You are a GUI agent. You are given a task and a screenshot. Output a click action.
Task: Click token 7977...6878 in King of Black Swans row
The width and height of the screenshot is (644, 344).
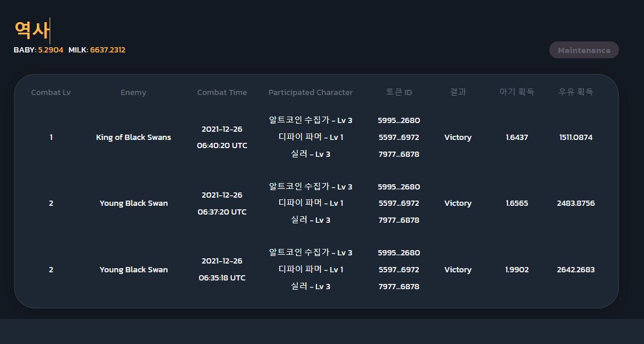[x=399, y=155]
